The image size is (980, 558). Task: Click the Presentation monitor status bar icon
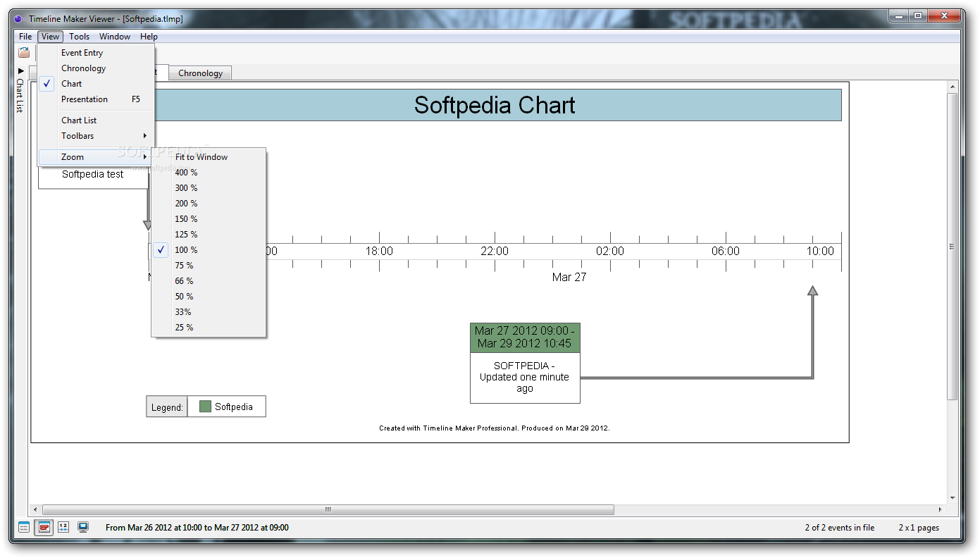tap(83, 527)
